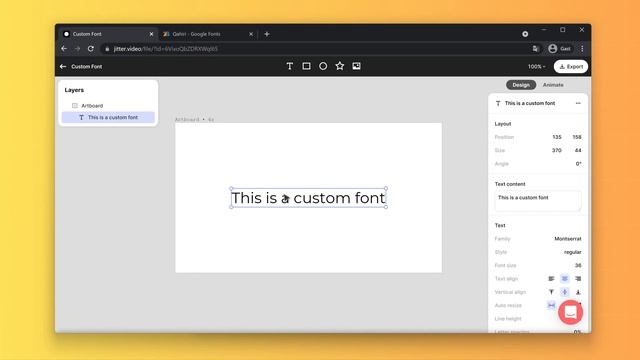Screen dimensions: 640x360
Task: Select the Image tool in the toolbar
Action: pyautogui.click(x=356, y=66)
